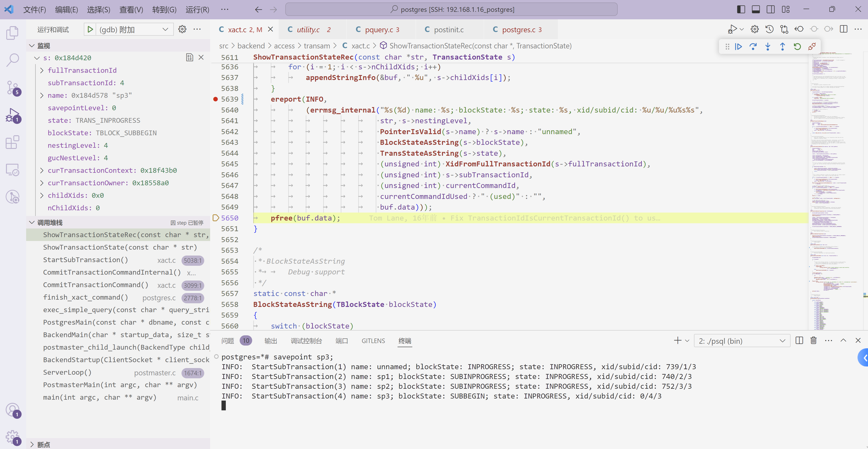Open the Accounts menu in activity bar
The height and width of the screenshot is (449, 868).
pyautogui.click(x=13, y=411)
